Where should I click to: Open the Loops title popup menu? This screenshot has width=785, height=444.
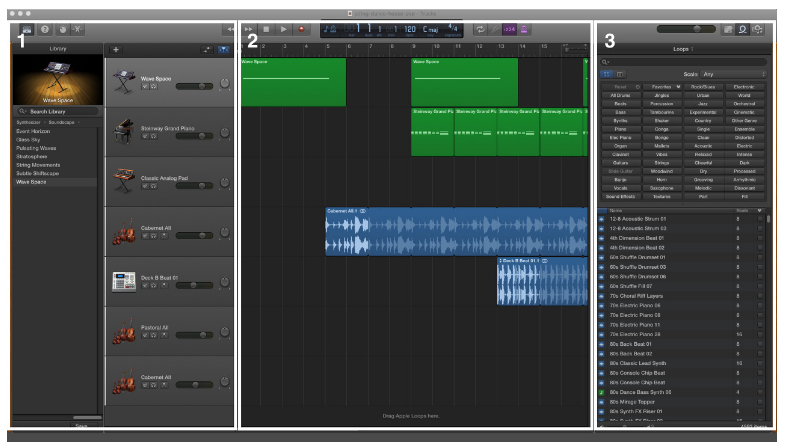click(683, 49)
